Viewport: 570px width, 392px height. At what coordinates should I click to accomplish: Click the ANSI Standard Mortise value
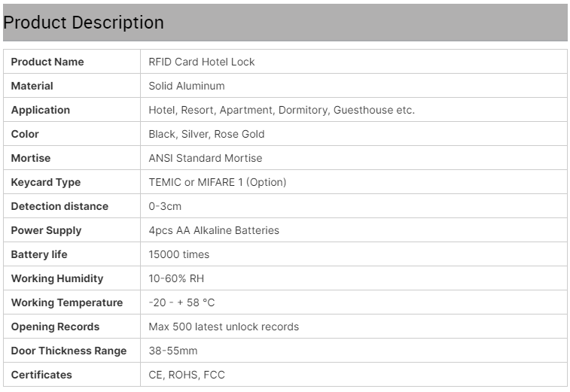(205, 158)
